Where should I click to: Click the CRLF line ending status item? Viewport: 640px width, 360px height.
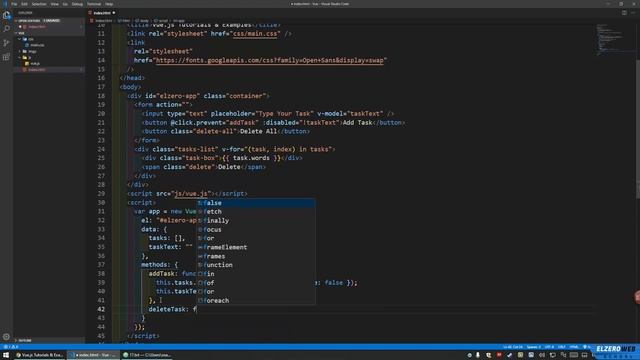pos(562,347)
